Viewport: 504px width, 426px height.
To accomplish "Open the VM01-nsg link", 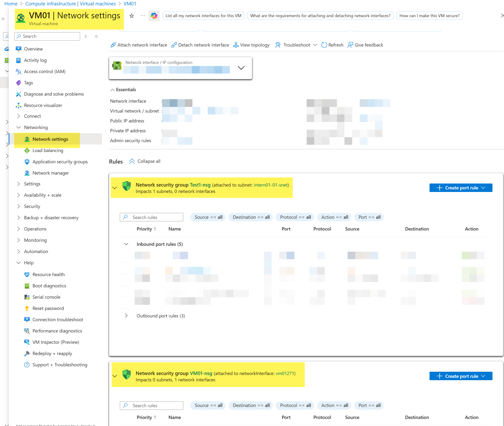I will pyautogui.click(x=201, y=373).
